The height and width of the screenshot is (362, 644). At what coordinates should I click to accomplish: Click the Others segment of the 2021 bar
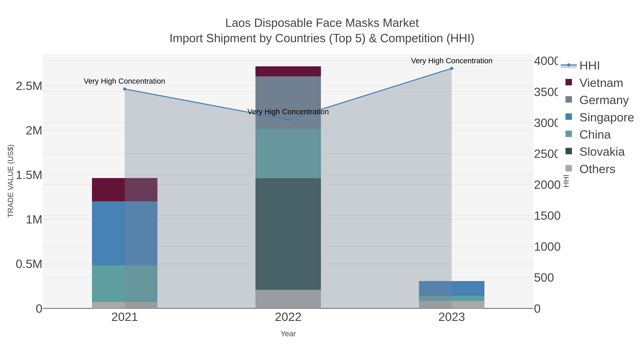tap(125, 305)
